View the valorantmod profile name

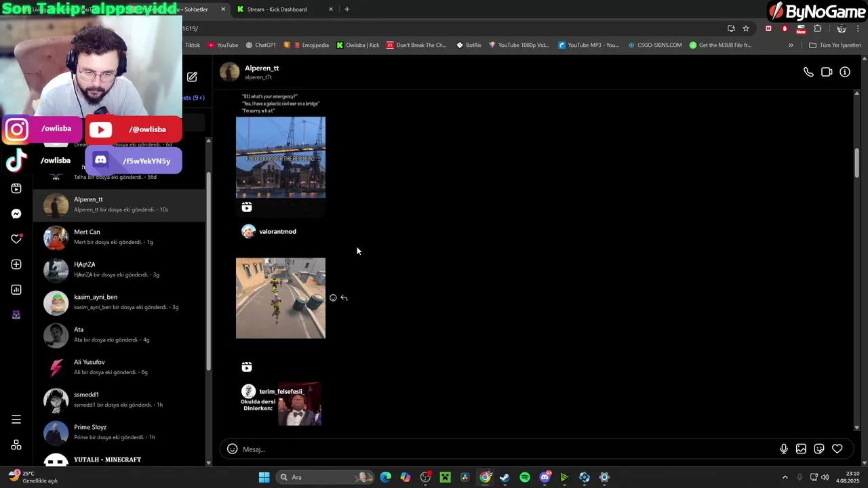point(277,232)
